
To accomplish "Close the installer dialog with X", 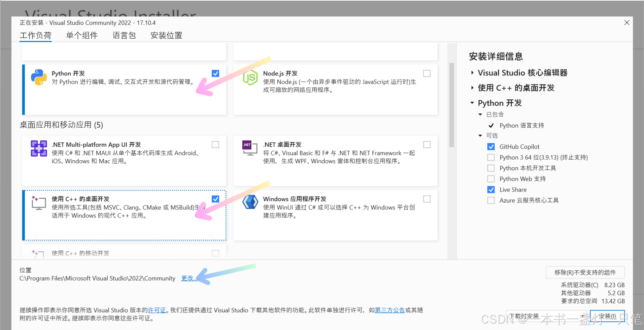I will pos(627,23).
